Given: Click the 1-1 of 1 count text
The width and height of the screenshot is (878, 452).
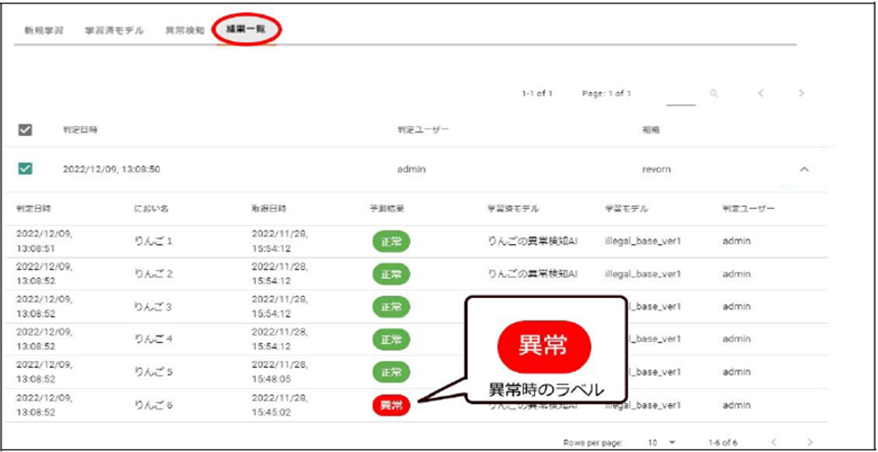Looking at the screenshot, I should coord(536,94).
